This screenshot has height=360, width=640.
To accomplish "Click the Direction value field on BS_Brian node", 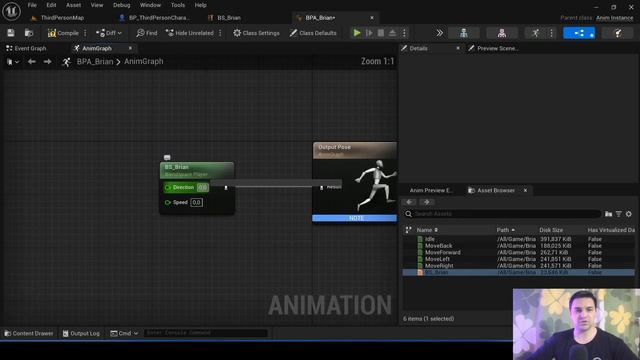I will pyautogui.click(x=202, y=187).
